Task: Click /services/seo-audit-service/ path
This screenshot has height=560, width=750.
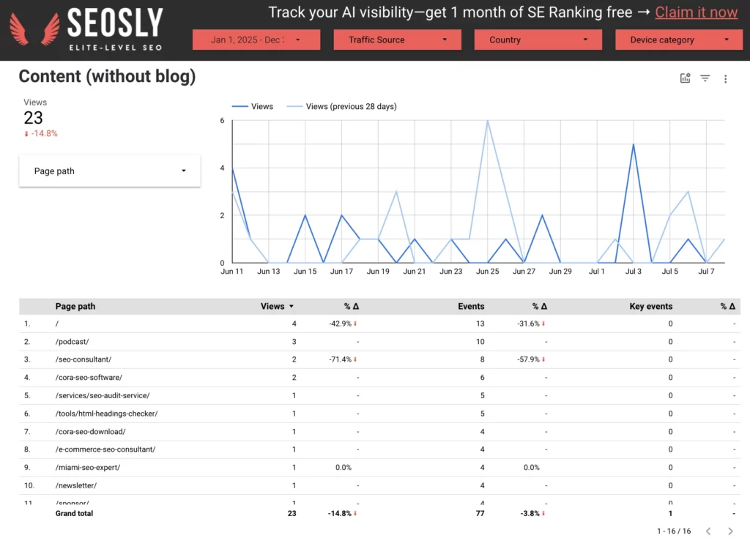Action: 103,395
